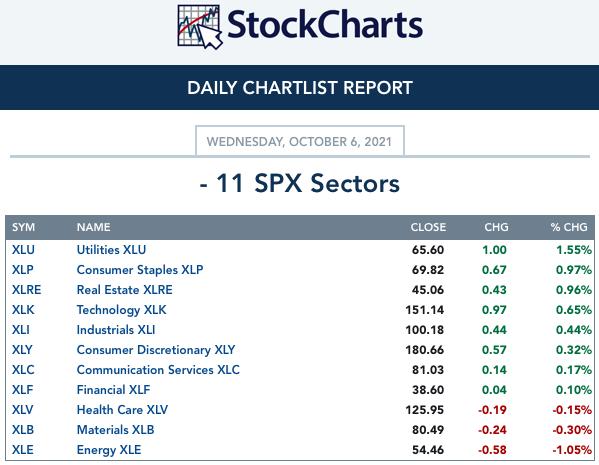Click the SYM column header
Viewport: 599px width, 465px height.
pyautogui.click(x=23, y=227)
